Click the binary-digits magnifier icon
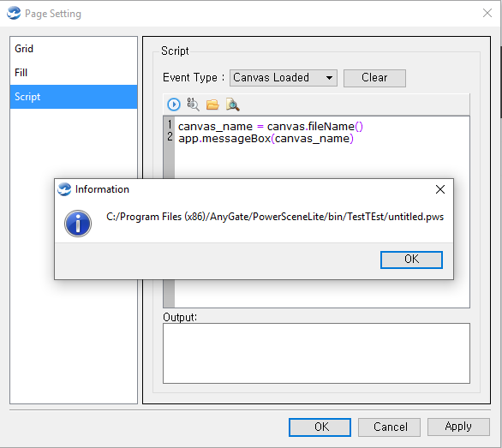Viewport: 502px width, 448px height. (x=193, y=105)
